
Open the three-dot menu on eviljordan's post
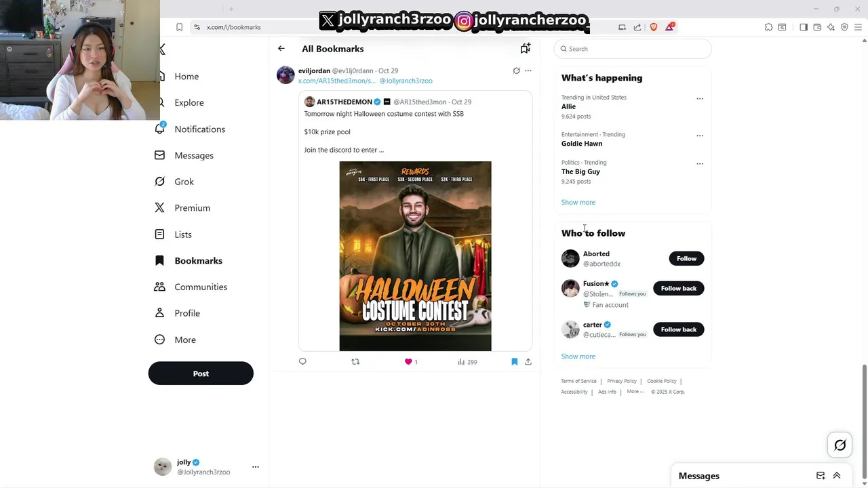(x=528, y=70)
